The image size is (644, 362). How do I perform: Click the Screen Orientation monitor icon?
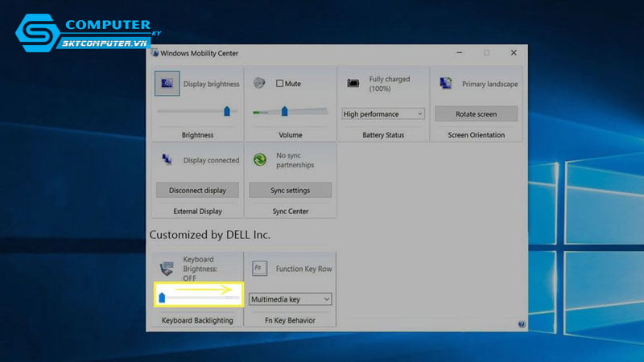coord(445,83)
